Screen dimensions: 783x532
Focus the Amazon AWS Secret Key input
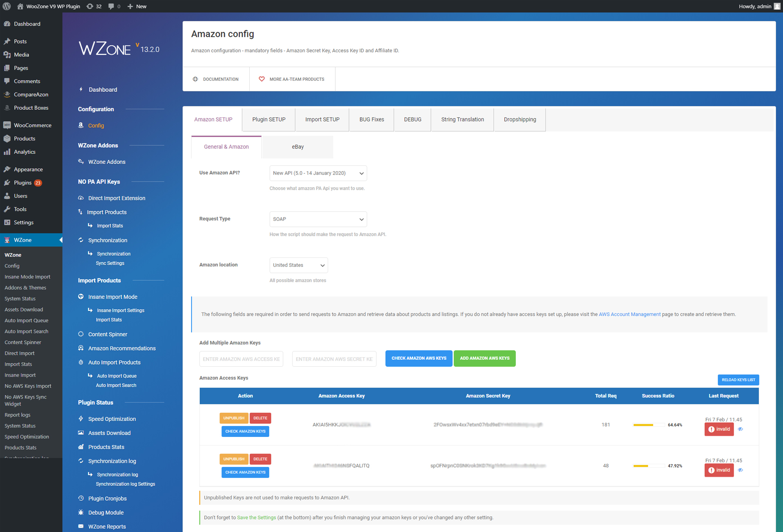pyautogui.click(x=334, y=359)
